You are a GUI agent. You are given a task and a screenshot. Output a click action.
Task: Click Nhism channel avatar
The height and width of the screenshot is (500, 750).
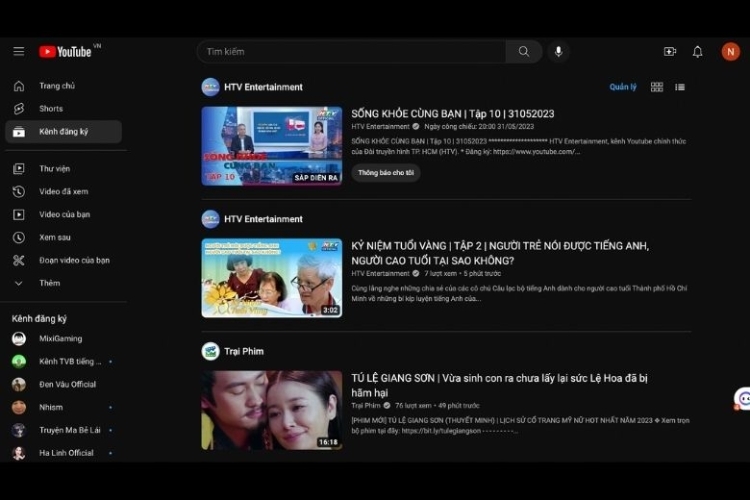pos(19,407)
